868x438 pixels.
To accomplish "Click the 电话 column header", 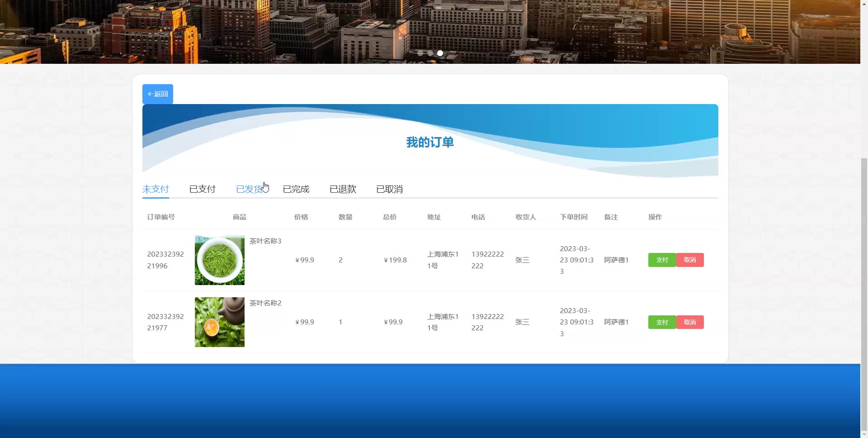I will pos(478,217).
